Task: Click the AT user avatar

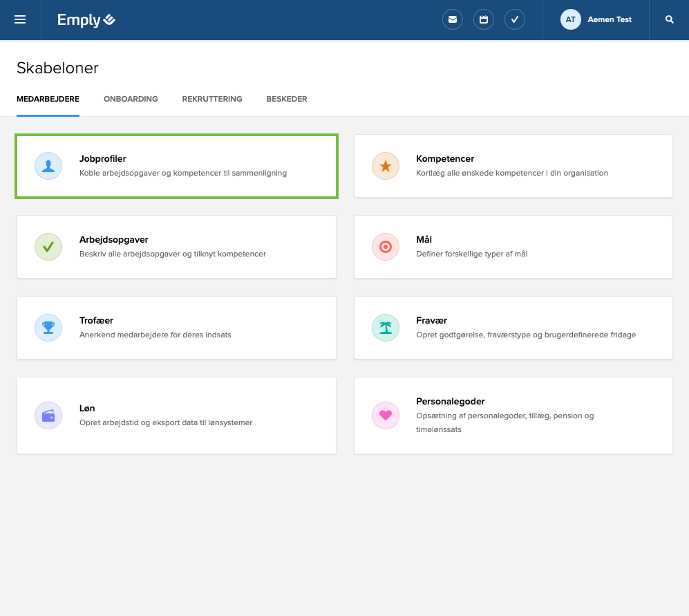Action: click(x=571, y=19)
